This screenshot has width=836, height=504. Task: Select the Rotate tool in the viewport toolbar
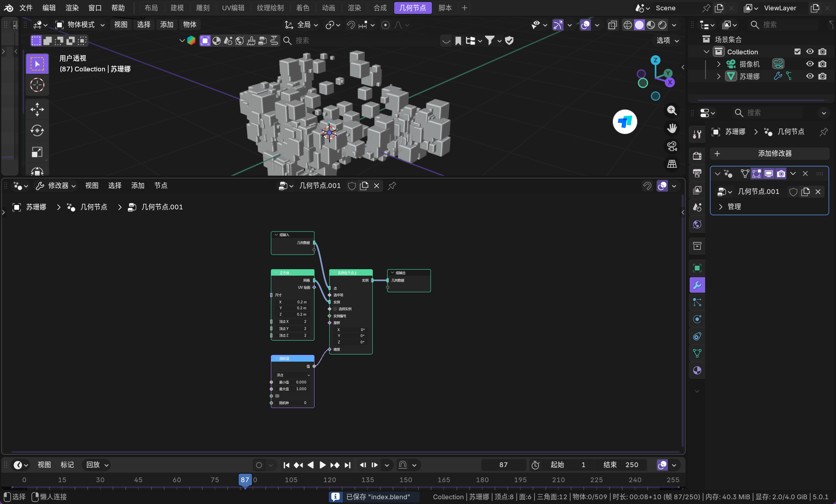point(37,130)
